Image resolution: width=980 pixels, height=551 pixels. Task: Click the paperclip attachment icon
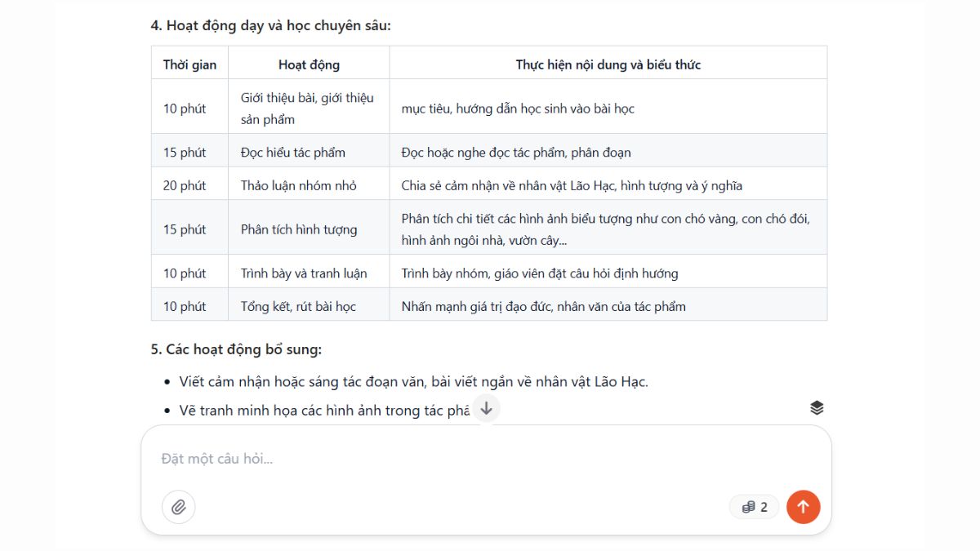click(x=178, y=507)
